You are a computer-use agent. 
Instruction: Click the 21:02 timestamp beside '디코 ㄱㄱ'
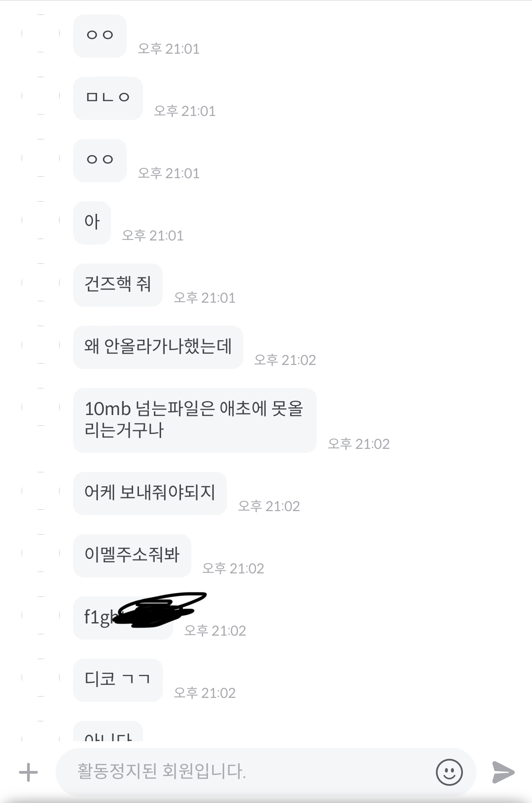205,693
